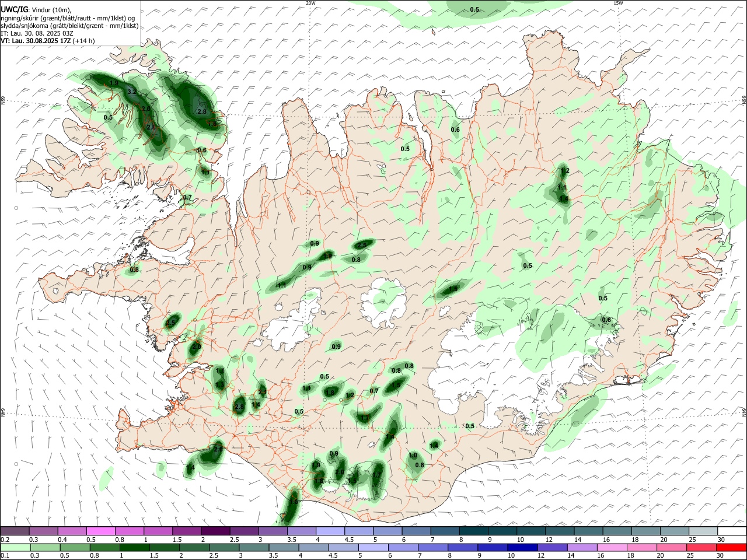The height and width of the screenshot is (560, 747).
Task: Pick the dark teal 8–9 swatch on the snow scale
Action: 473,531
